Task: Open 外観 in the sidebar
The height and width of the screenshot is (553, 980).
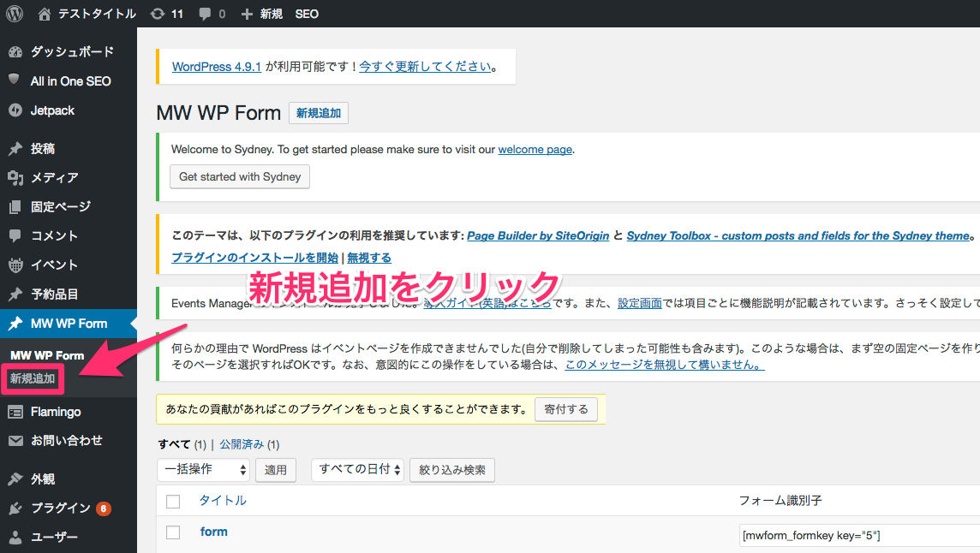Action: (43, 479)
